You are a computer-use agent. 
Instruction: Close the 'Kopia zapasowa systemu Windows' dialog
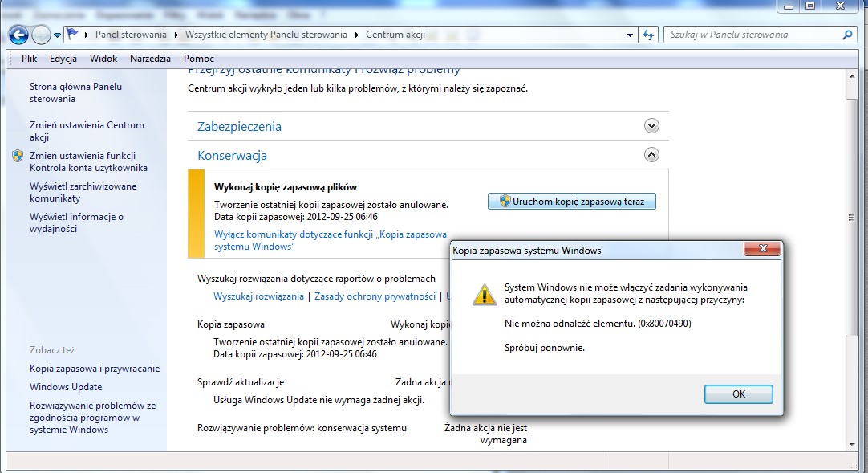763,248
